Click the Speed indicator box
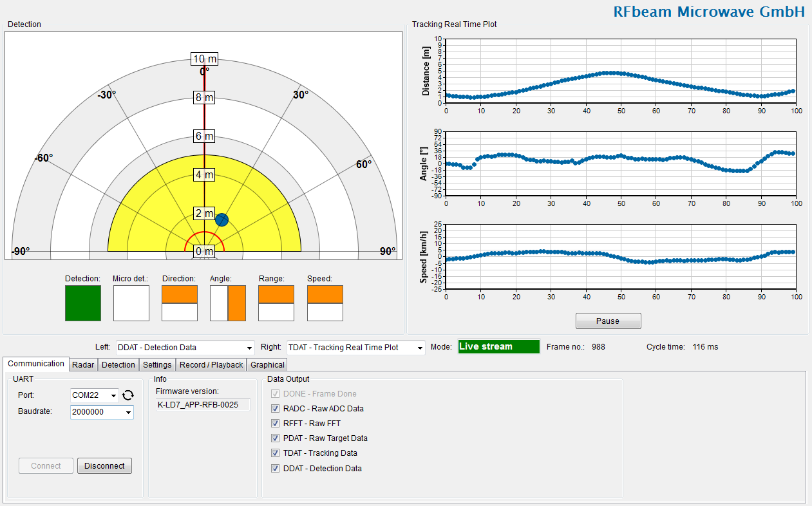The height and width of the screenshot is (506, 812). point(325,303)
